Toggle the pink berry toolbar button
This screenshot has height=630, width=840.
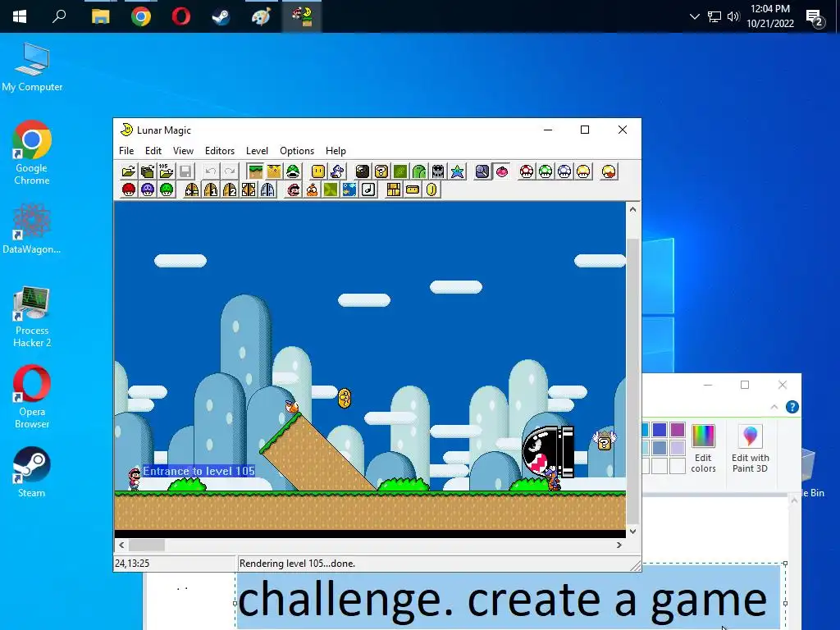click(501, 171)
